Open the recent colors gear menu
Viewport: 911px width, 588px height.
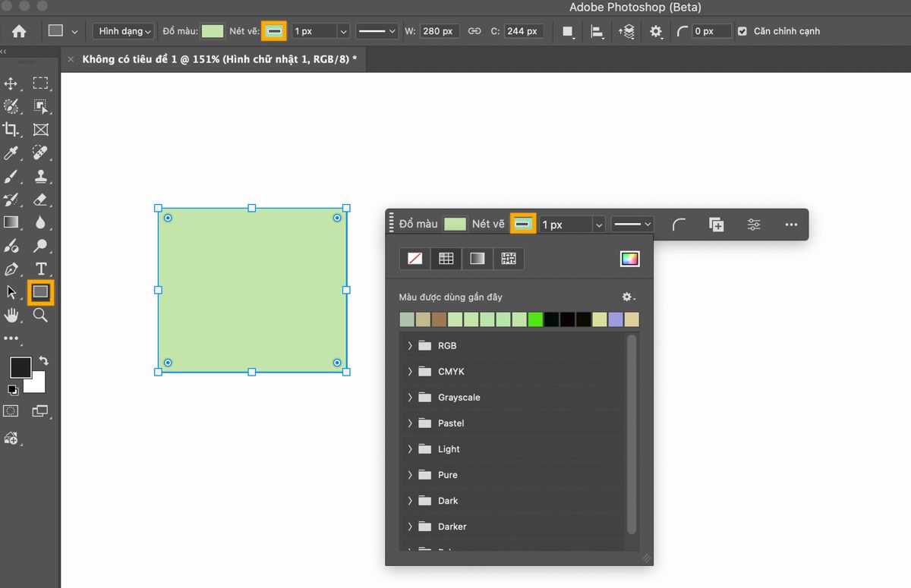point(628,297)
